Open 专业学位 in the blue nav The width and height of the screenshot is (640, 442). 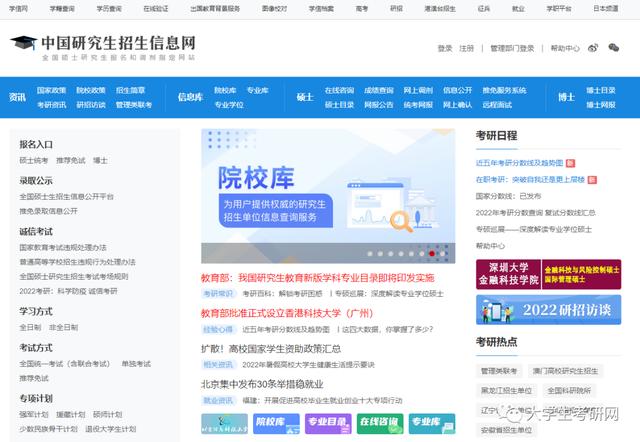pyautogui.click(x=229, y=105)
